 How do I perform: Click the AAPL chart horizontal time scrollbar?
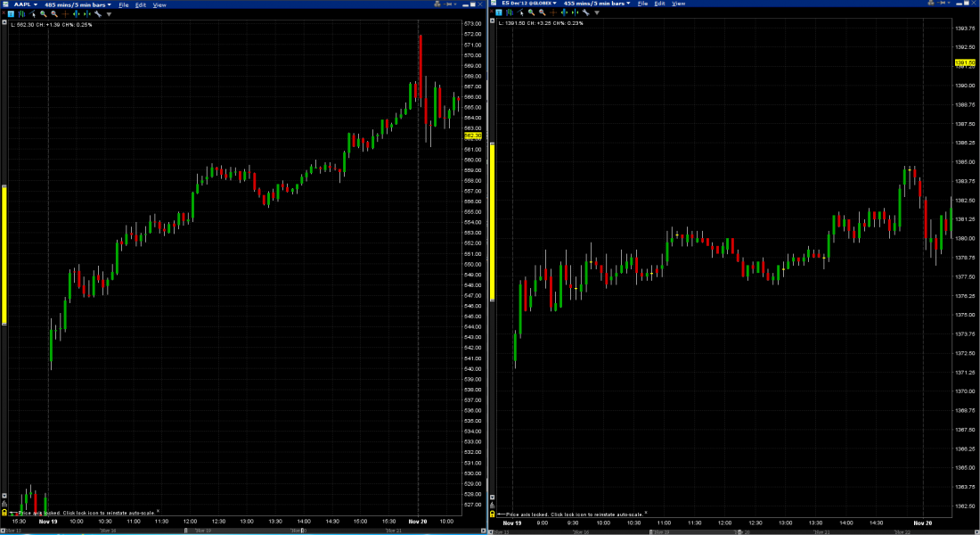click(241, 530)
